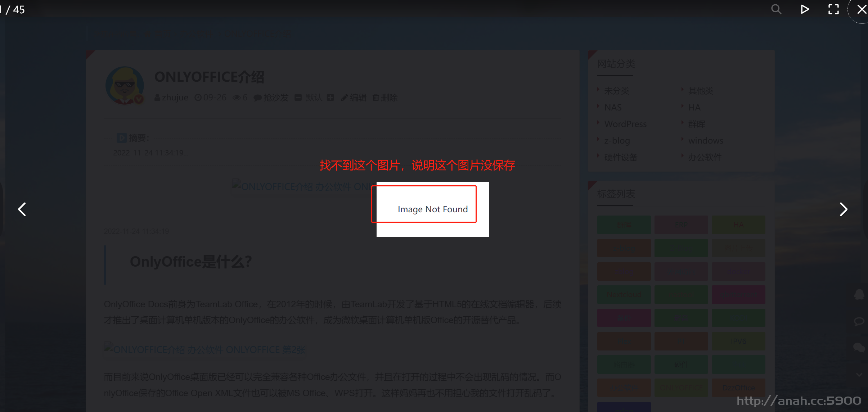The height and width of the screenshot is (412, 868).
Task: Open the NAS category
Action: pyautogui.click(x=613, y=107)
